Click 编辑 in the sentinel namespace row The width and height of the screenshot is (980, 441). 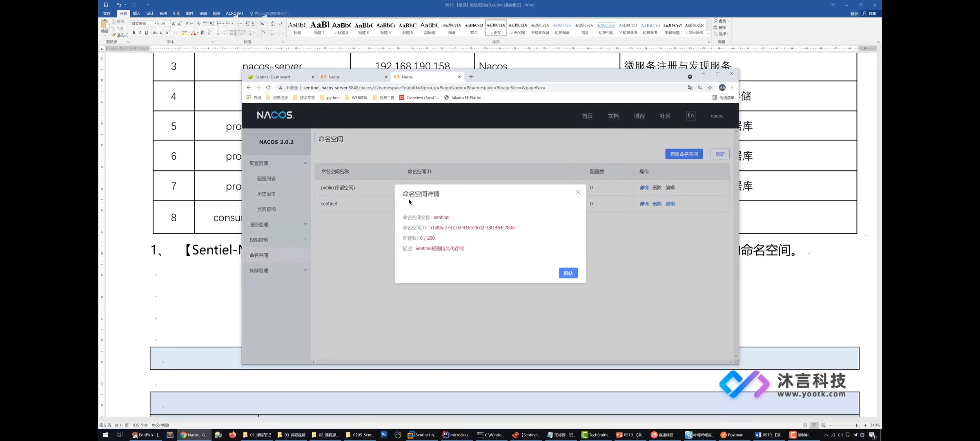coord(670,204)
